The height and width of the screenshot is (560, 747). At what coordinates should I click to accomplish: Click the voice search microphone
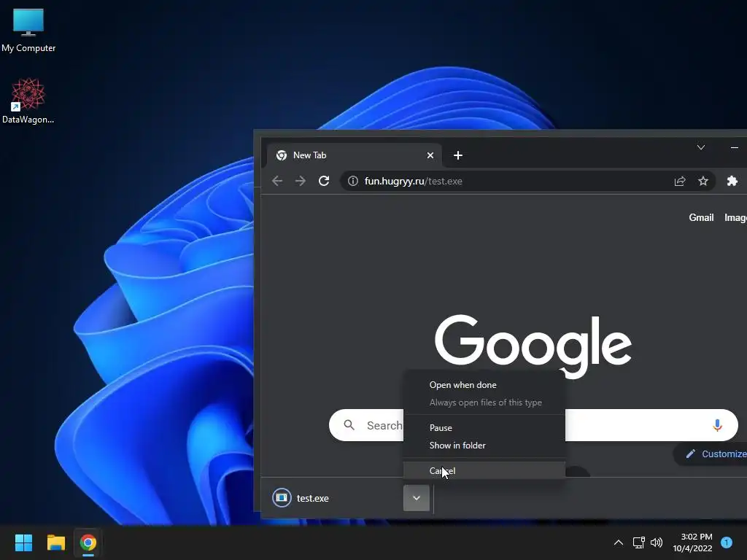718,425
